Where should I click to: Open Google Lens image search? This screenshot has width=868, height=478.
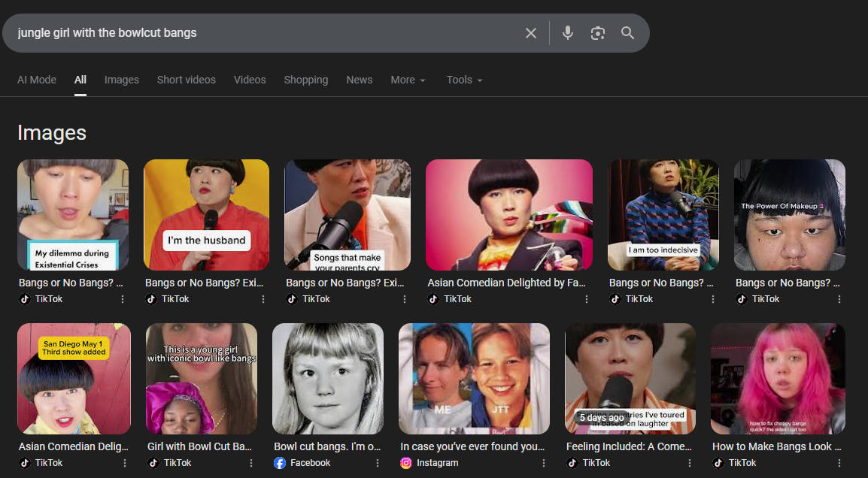pyautogui.click(x=597, y=33)
